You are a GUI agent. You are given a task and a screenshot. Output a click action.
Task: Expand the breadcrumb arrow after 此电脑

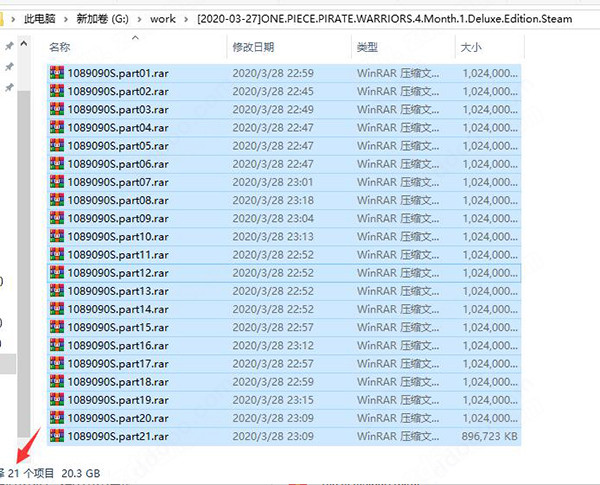pyautogui.click(x=66, y=19)
